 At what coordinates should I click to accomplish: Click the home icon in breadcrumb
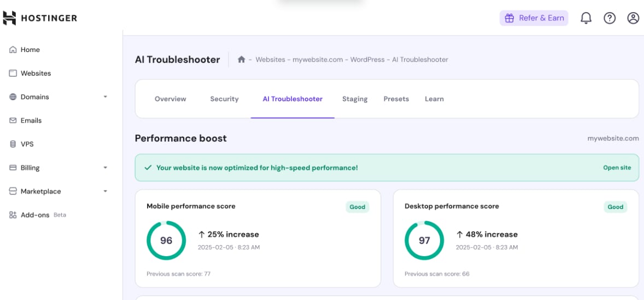241,60
